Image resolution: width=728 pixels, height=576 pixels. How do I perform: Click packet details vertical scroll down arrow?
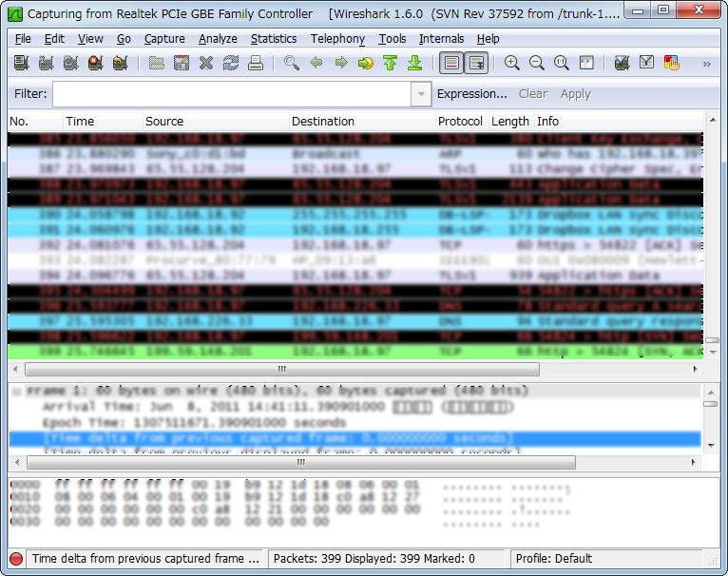pyautogui.click(x=711, y=446)
